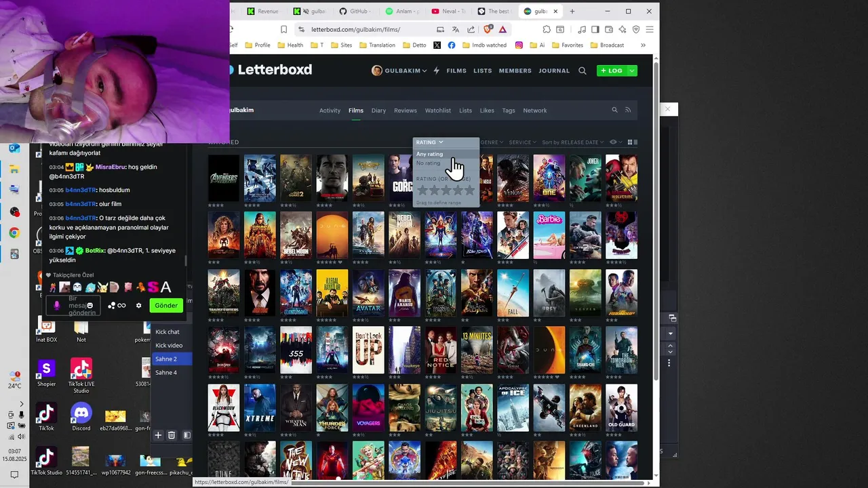Click the green Gönder send button

(166, 306)
